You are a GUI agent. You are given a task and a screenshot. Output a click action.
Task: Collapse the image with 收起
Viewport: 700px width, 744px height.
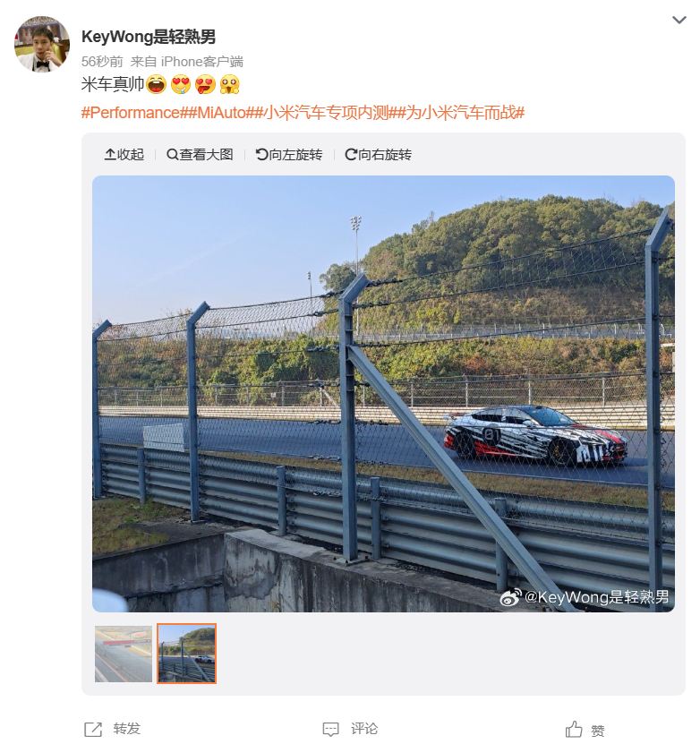(x=124, y=155)
